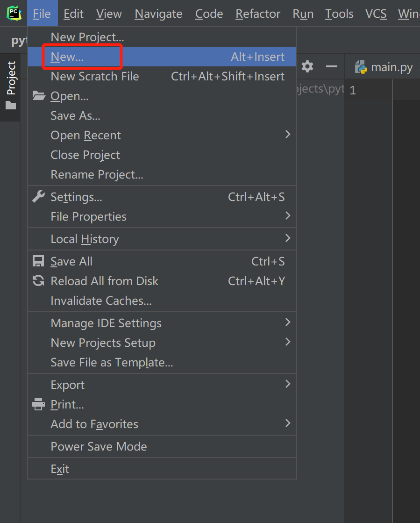
Task: Open the Tools menu
Action: pos(339,14)
